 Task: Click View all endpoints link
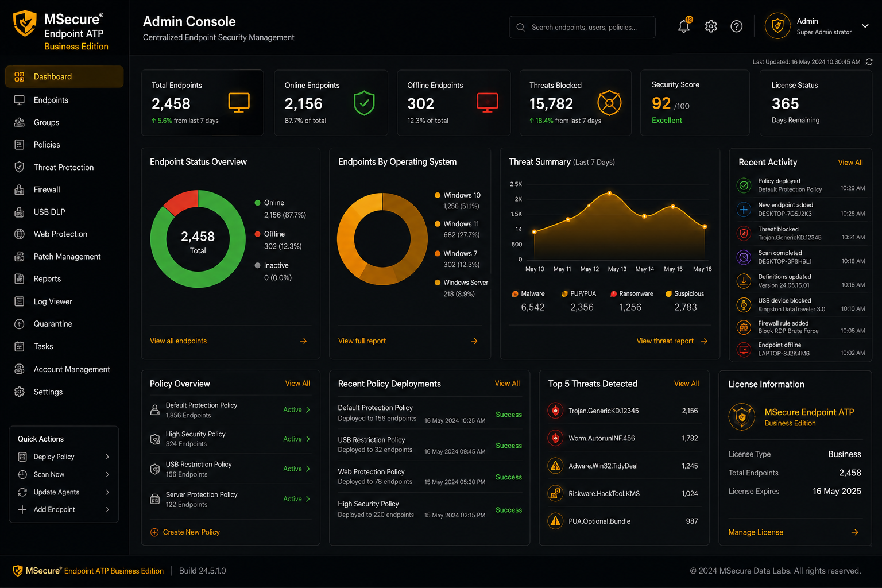pyautogui.click(x=178, y=341)
